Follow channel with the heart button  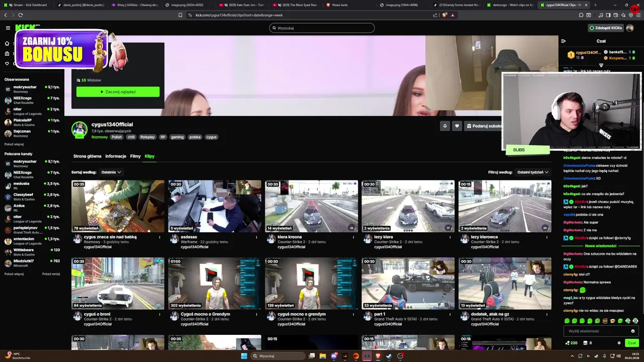[x=457, y=126]
